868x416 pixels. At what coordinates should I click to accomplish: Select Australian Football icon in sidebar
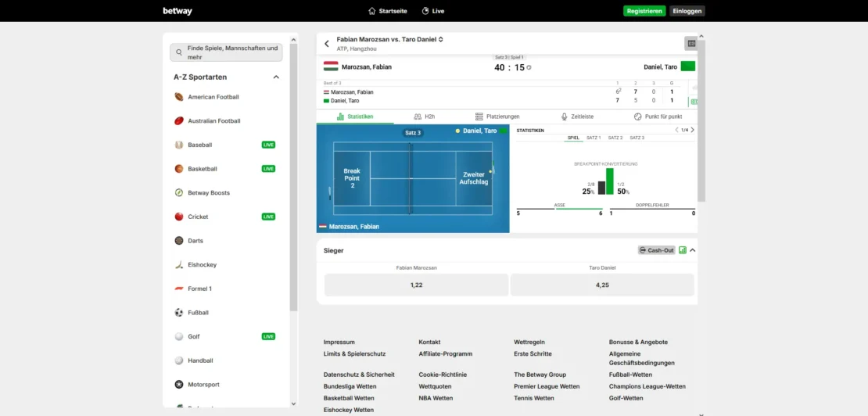179,120
